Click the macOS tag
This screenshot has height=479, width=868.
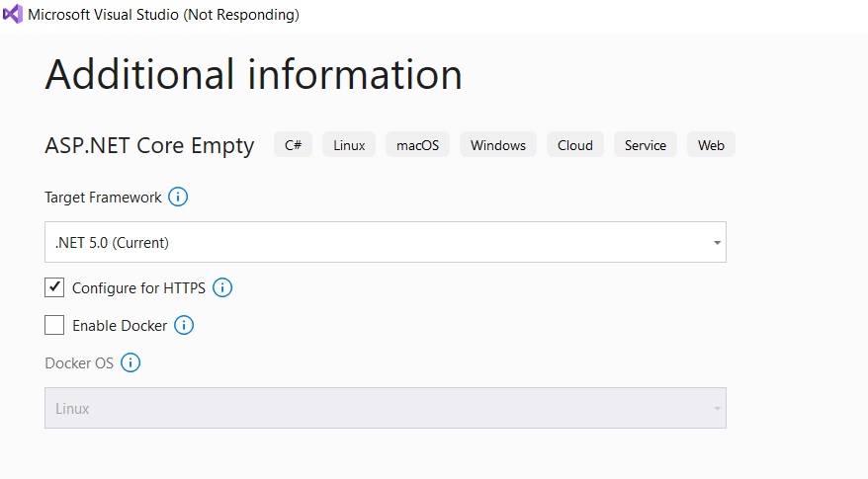(417, 145)
